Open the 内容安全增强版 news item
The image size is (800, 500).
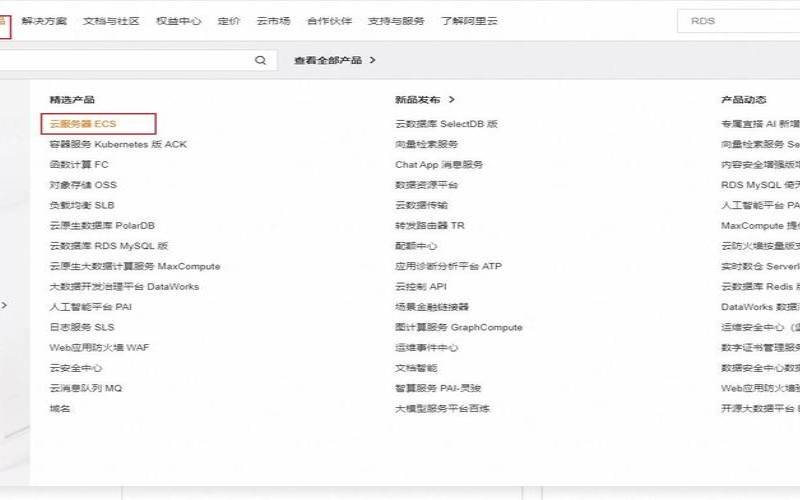click(760, 164)
